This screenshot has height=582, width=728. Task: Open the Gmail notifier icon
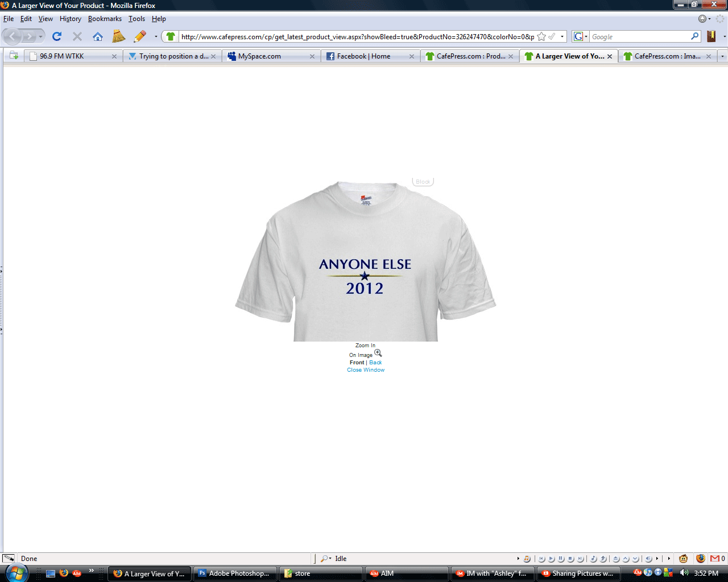(x=715, y=559)
